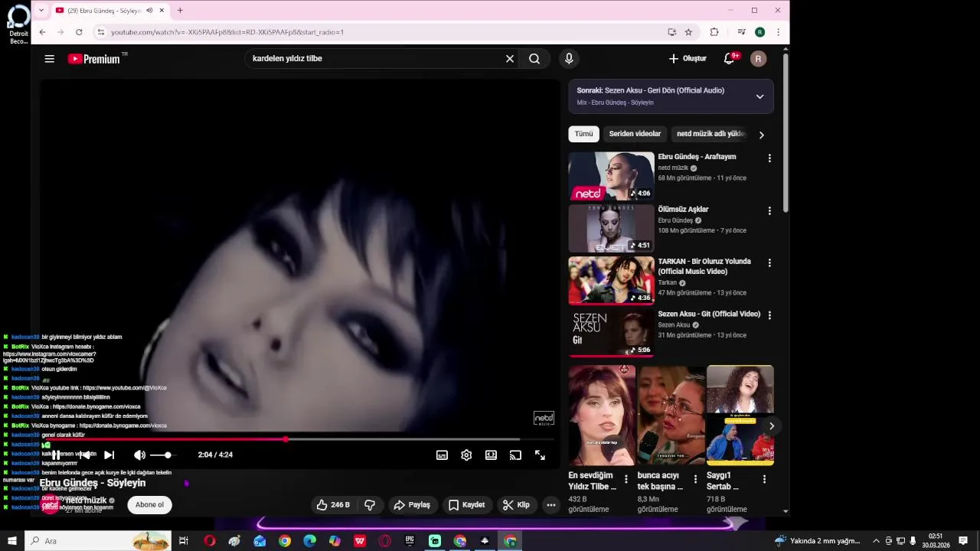The image size is (980, 551).
Task: Open the Short 'En sevdiğim Yıldız Tilbe'
Action: (602, 416)
